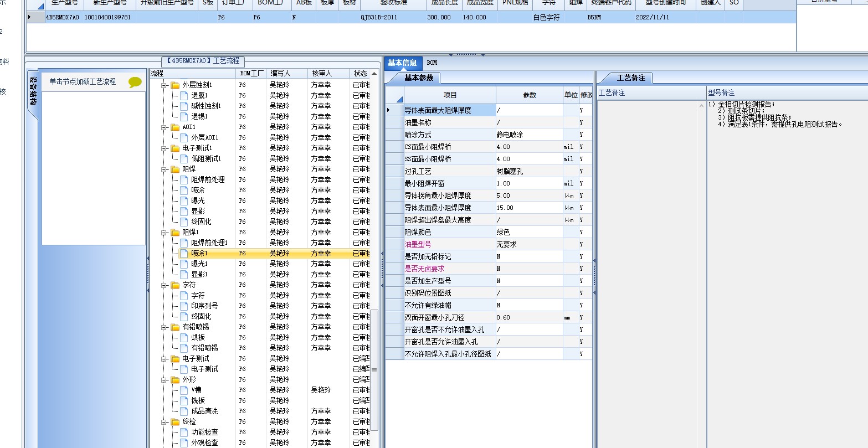The width and height of the screenshot is (868, 448).
Task: Click the 阻焊颜色 value field 绿色
Action: (x=530, y=232)
